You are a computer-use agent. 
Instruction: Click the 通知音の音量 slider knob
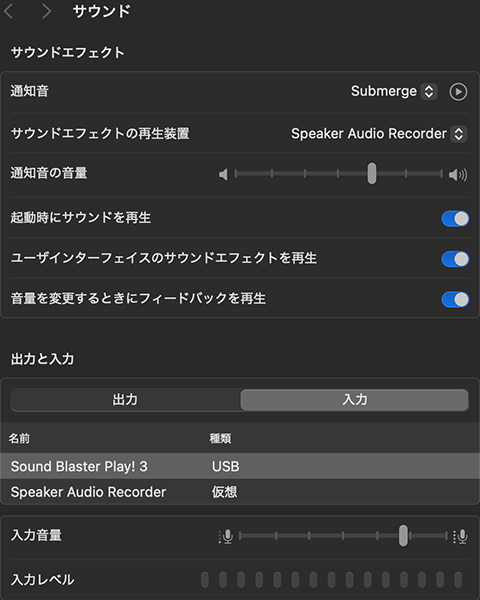point(372,173)
